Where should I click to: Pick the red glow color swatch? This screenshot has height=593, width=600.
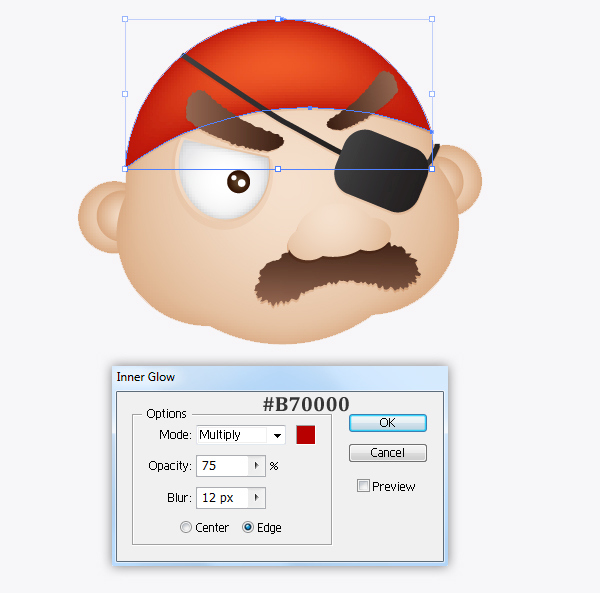[305, 435]
